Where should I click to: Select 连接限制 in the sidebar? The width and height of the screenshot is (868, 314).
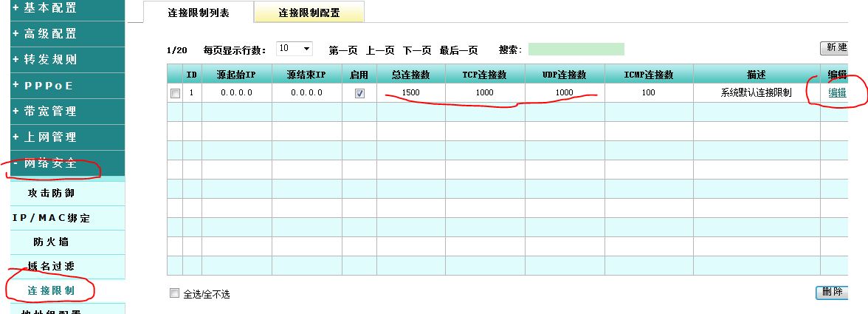coord(51,290)
